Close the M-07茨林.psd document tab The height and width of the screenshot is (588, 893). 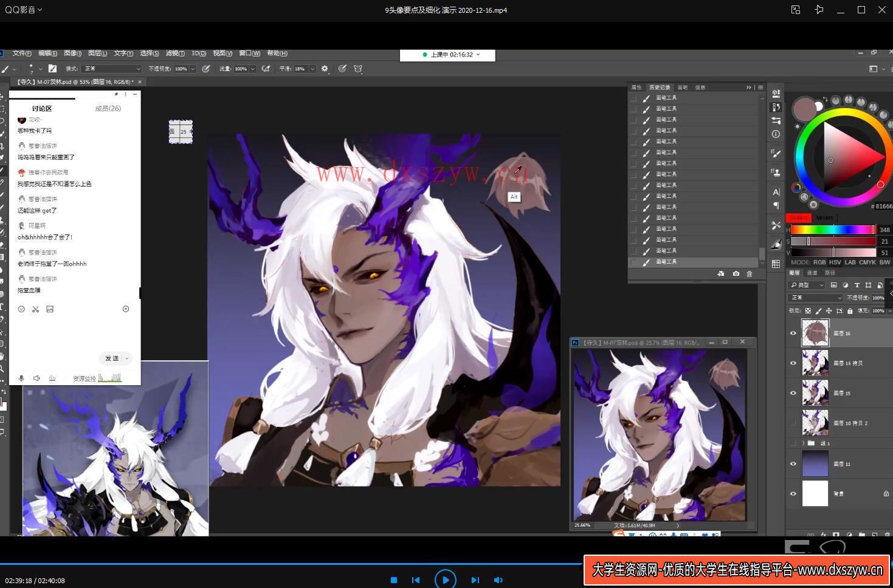[140, 81]
